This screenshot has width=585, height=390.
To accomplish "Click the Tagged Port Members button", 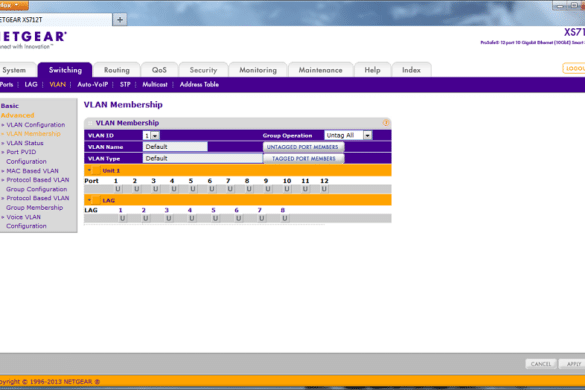I will 304,159.
